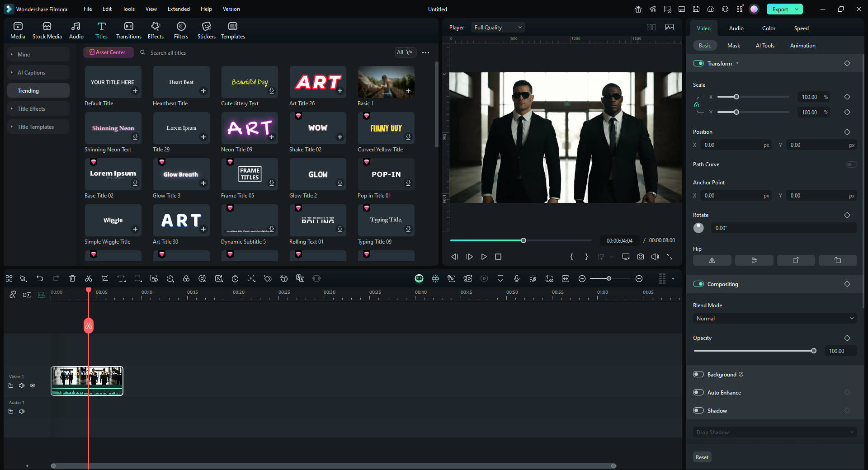Open the Blend Mode Normal dropdown
The image size is (868, 470).
coord(774,319)
